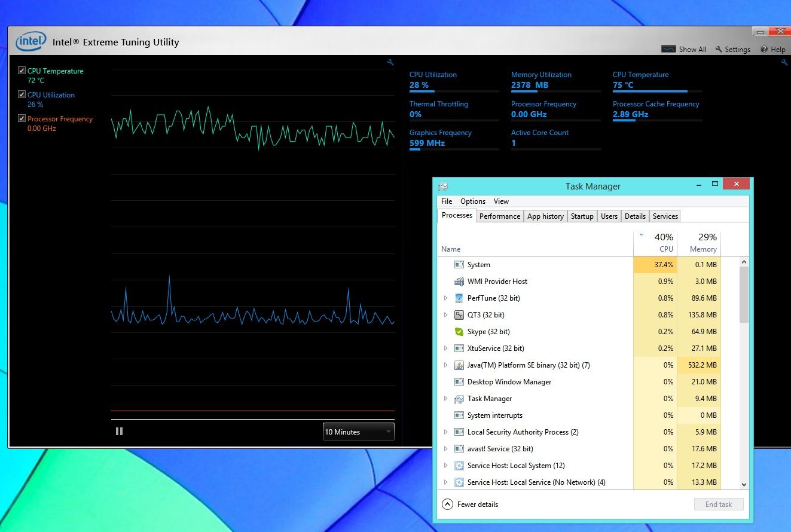Image resolution: width=791 pixels, height=532 pixels.
Task: Click avast! Service process icon
Action: (459, 448)
